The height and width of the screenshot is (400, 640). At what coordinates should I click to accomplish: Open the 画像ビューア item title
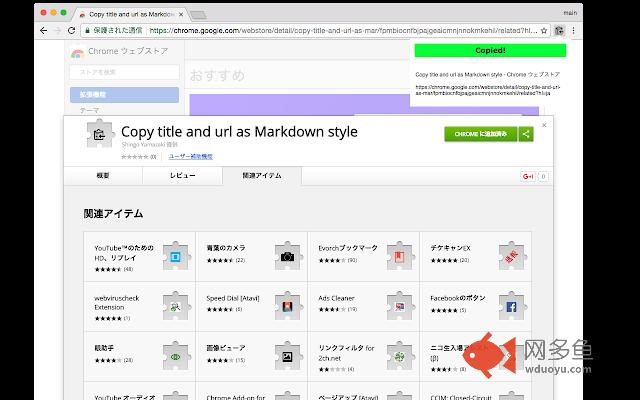pyautogui.click(x=226, y=349)
